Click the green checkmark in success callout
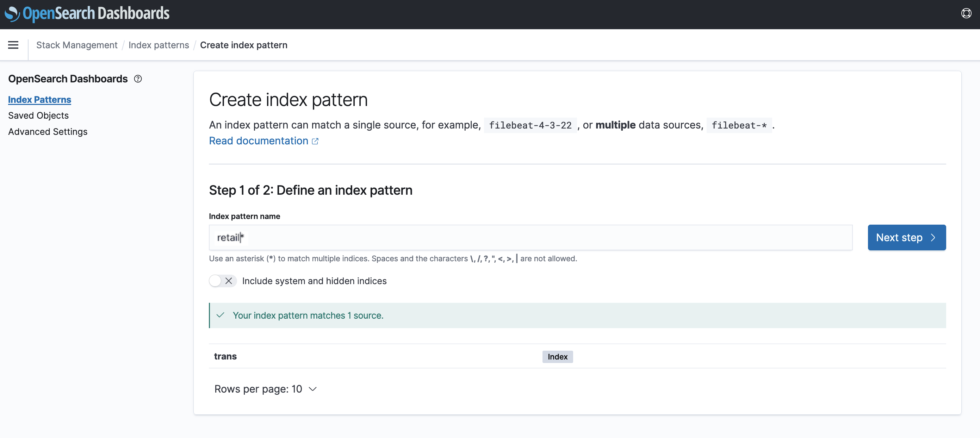The image size is (980, 438). pyautogui.click(x=220, y=315)
